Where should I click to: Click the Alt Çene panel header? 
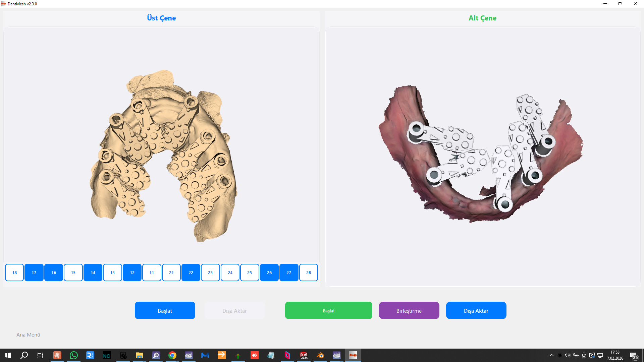(482, 18)
